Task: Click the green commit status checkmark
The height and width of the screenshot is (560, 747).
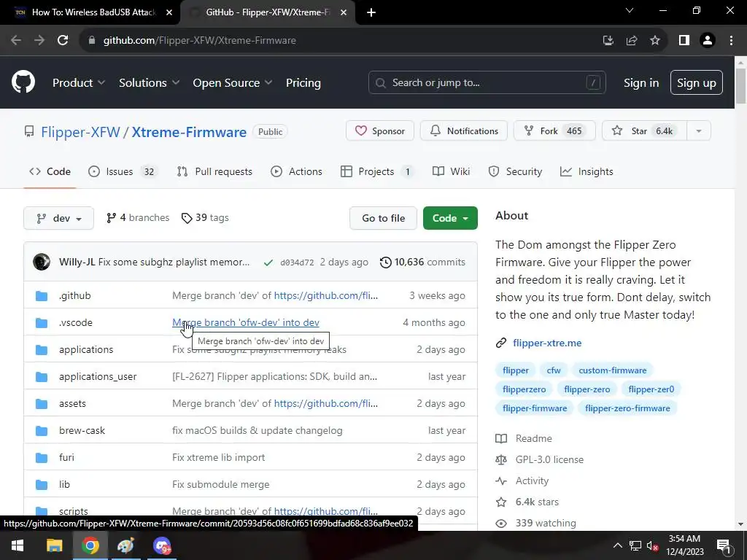Action: (268, 262)
